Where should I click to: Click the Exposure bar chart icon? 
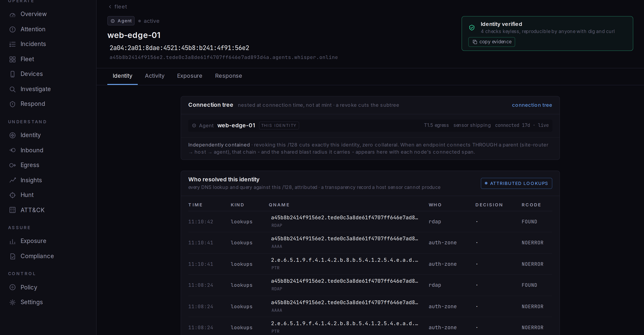pyautogui.click(x=12, y=241)
